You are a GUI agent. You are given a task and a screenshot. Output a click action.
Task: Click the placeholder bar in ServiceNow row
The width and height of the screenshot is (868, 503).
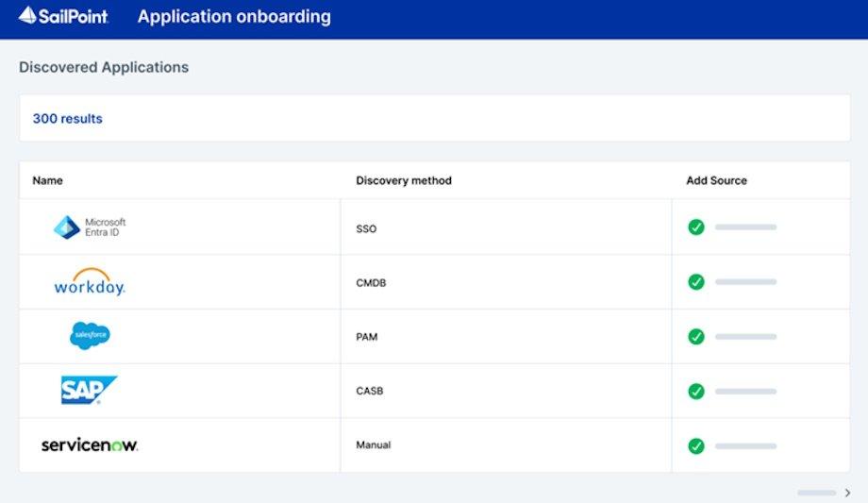point(745,446)
